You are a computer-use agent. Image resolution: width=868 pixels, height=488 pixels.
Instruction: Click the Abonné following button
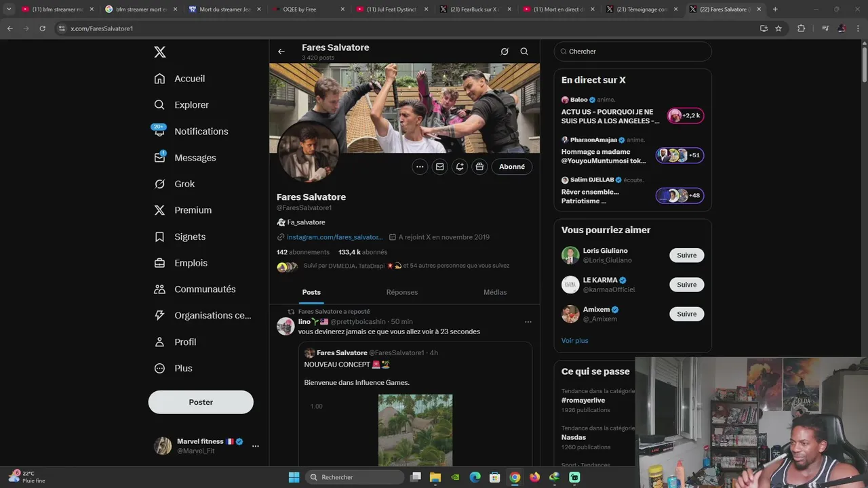click(512, 167)
